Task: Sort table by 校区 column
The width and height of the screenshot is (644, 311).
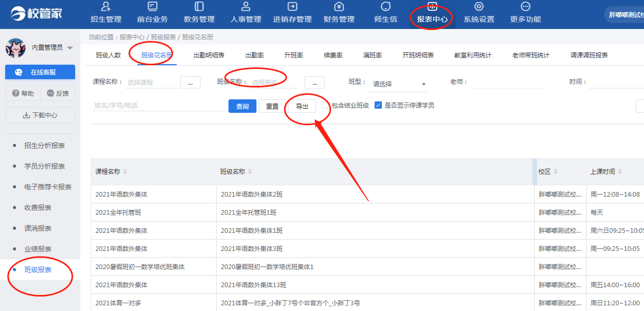Action: tap(555, 172)
